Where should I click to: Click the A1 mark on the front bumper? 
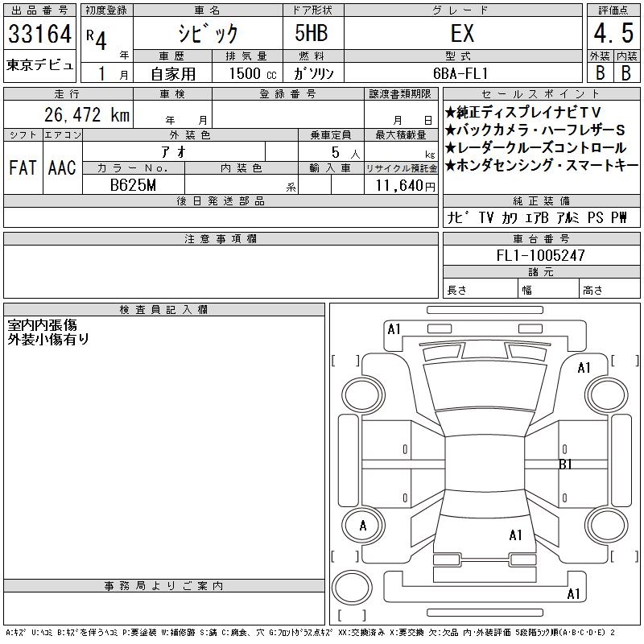point(394,329)
